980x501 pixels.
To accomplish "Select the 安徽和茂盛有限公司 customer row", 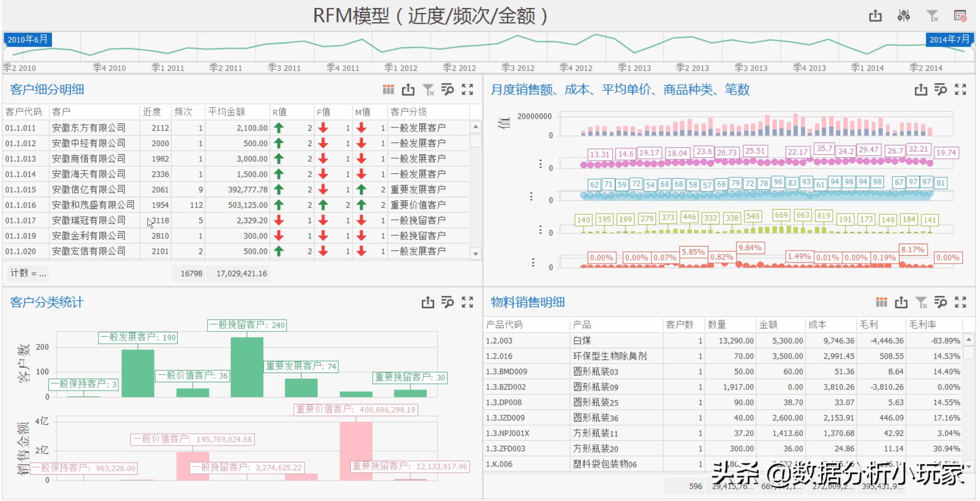I will [92, 205].
